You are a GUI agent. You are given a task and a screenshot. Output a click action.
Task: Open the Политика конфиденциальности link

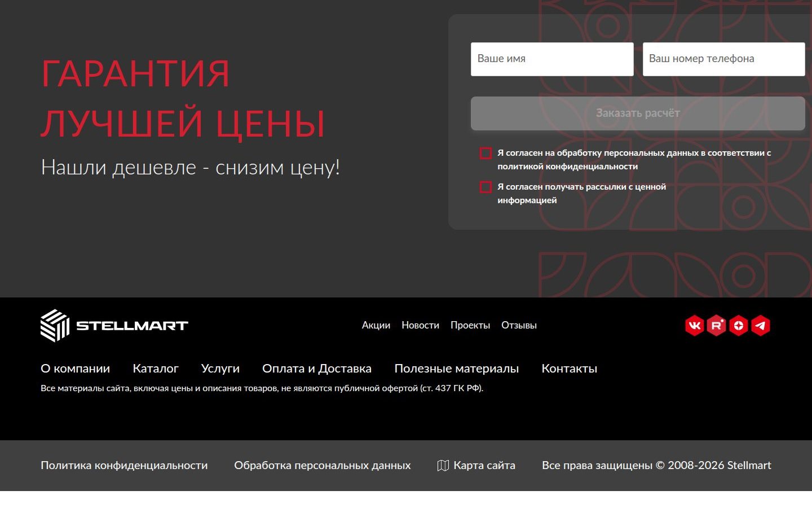124,466
